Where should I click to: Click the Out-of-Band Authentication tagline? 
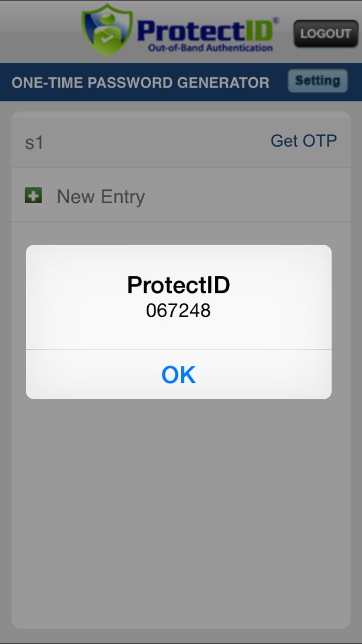click(210, 48)
